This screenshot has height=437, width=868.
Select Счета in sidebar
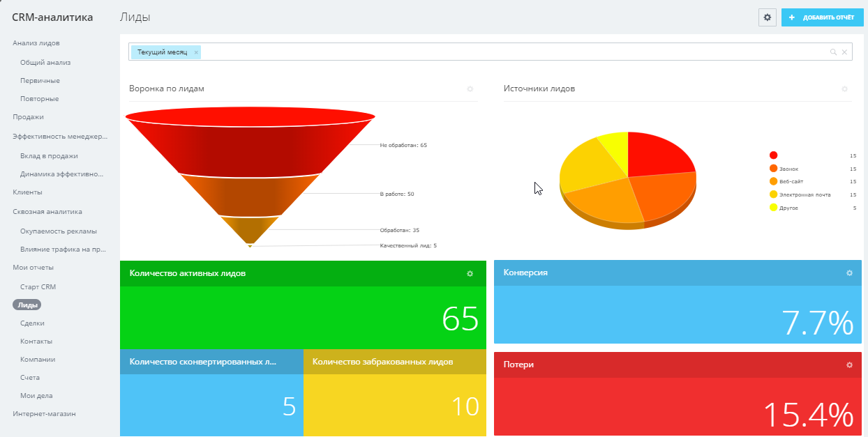tap(30, 378)
